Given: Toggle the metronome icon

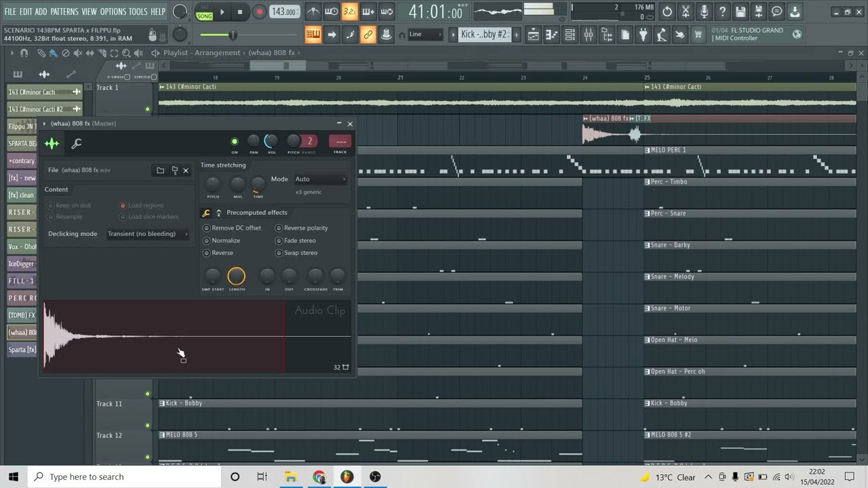Looking at the screenshot, I should 313,12.
